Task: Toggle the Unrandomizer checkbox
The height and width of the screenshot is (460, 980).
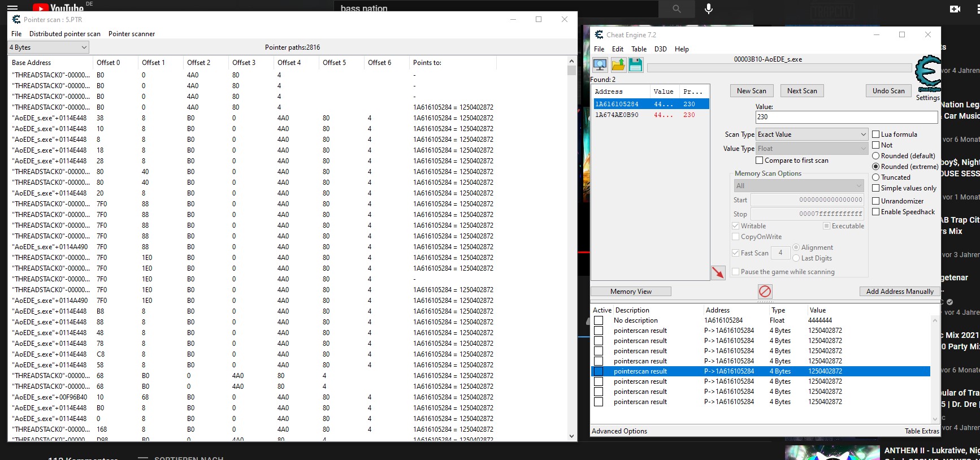Action: coord(876,201)
